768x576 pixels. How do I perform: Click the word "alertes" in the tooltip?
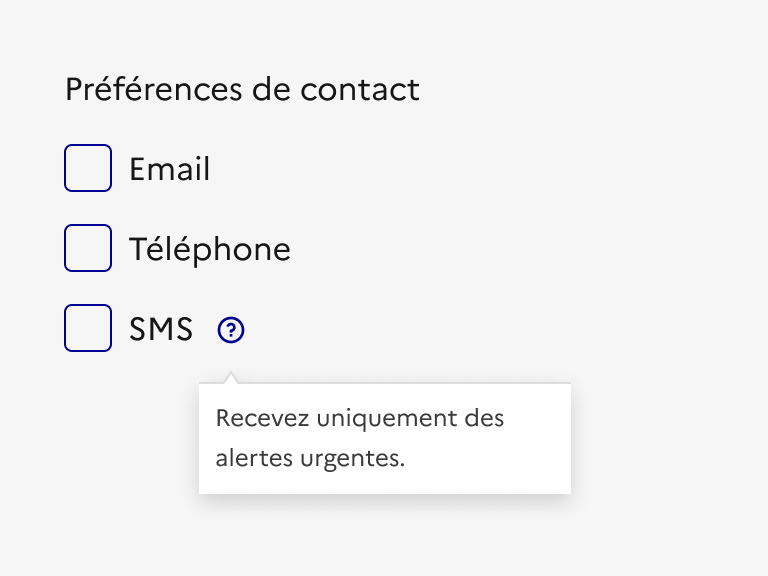[248, 460]
